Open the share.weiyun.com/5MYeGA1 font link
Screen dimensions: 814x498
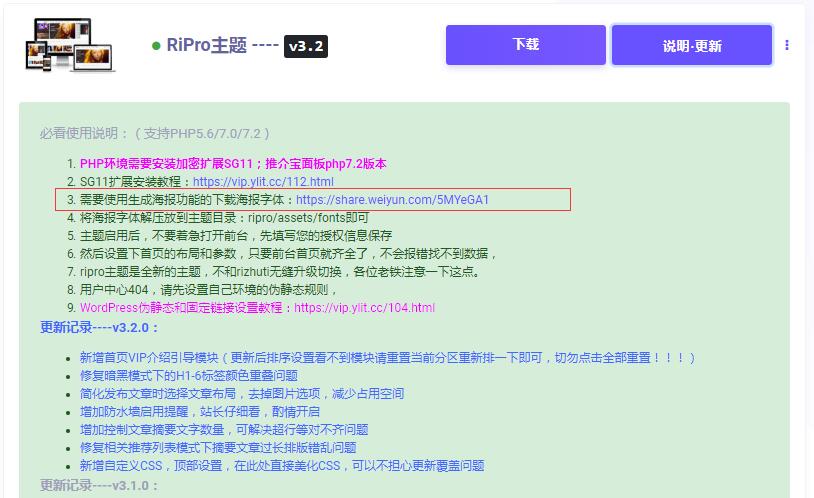tap(392, 200)
